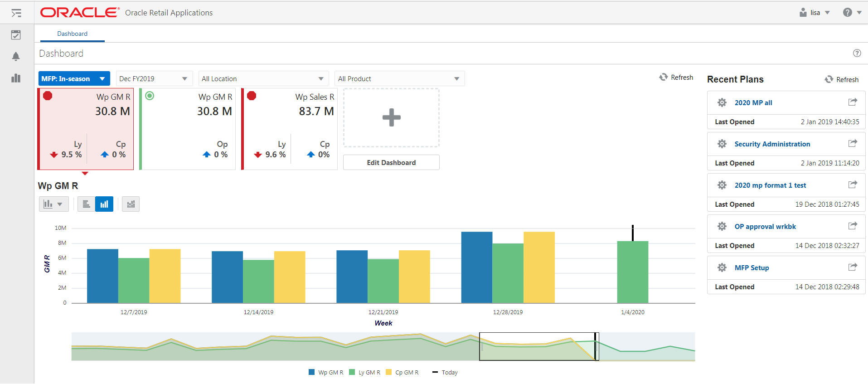The height and width of the screenshot is (384, 868).
Task: Click the yellow Cp GM R bar for 12/28/2019
Action: (x=539, y=267)
